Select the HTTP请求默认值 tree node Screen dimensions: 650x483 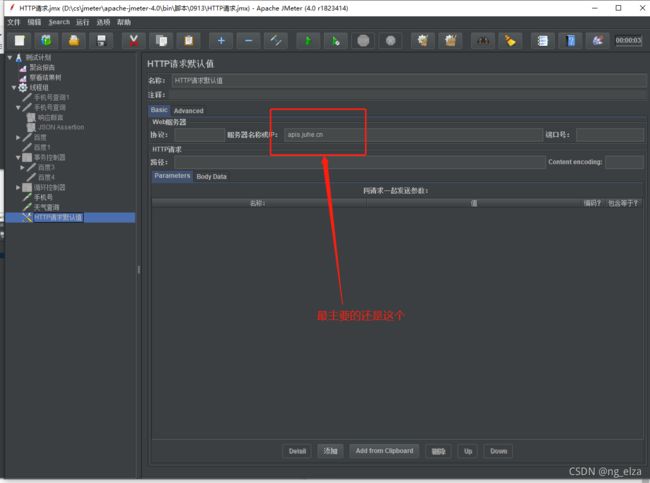click(x=58, y=217)
